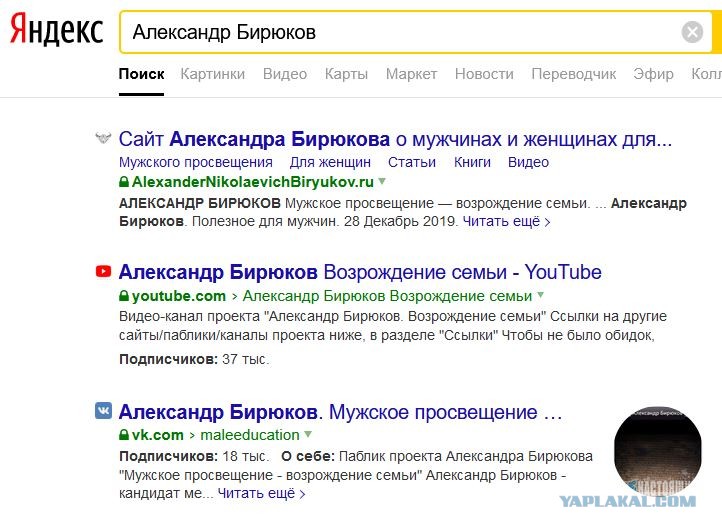Expand the dropdown arrow after YouTube breadcrumb
Image resolution: width=722 pixels, height=531 pixels.
[541, 295]
